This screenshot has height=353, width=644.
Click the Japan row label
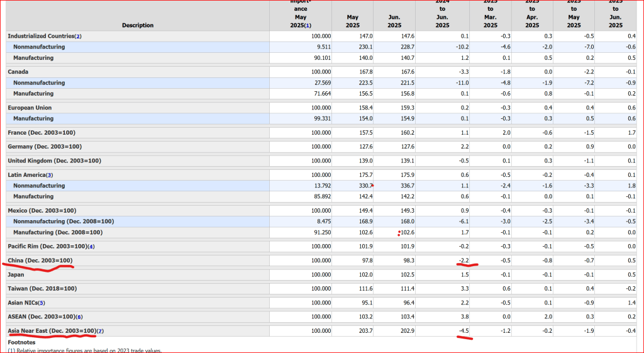pos(16,274)
